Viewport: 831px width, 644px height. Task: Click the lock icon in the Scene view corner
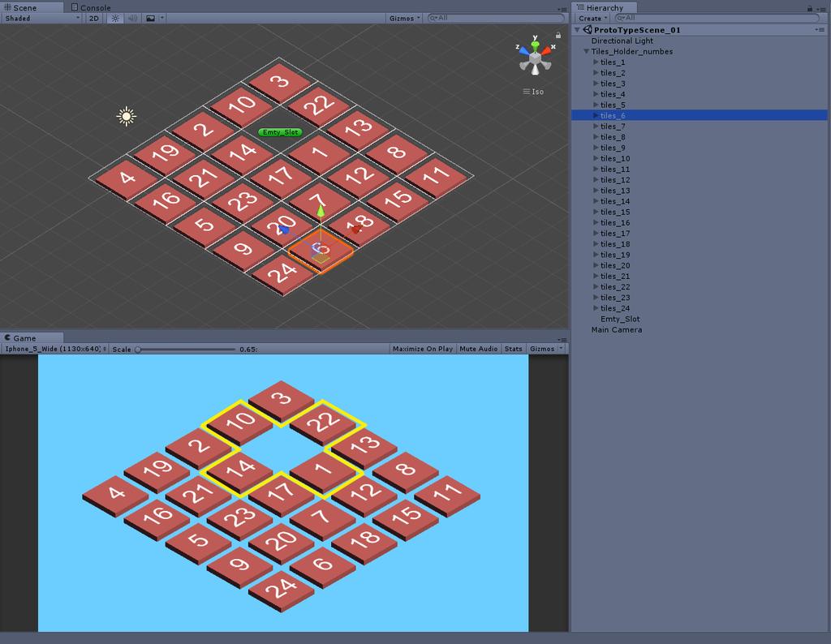[558, 35]
